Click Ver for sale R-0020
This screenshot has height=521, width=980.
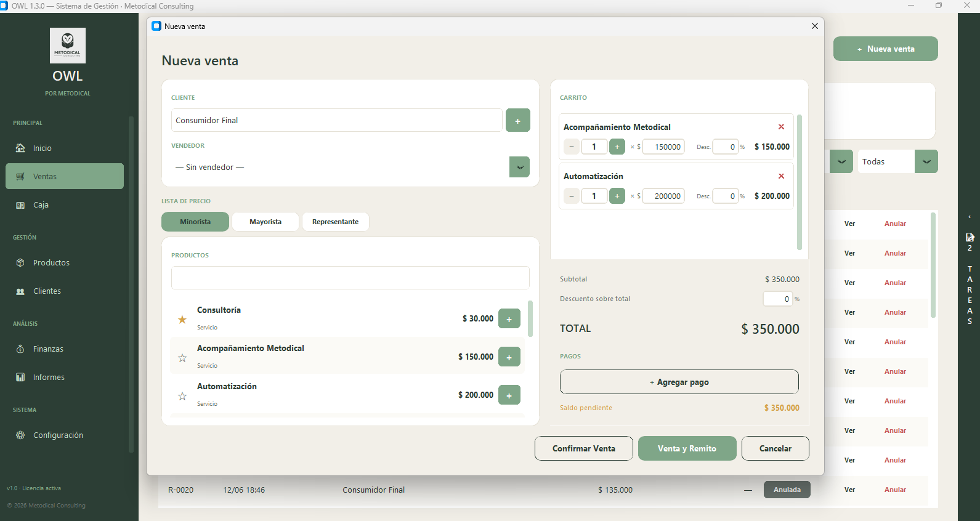tap(849, 490)
